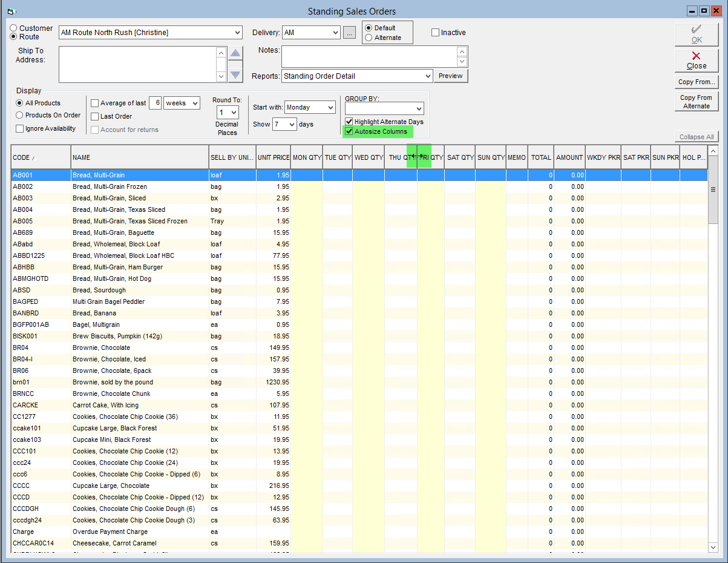The image size is (728, 563).
Task: Enable the Average of last checkbox
Action: [x=94, y=104]
